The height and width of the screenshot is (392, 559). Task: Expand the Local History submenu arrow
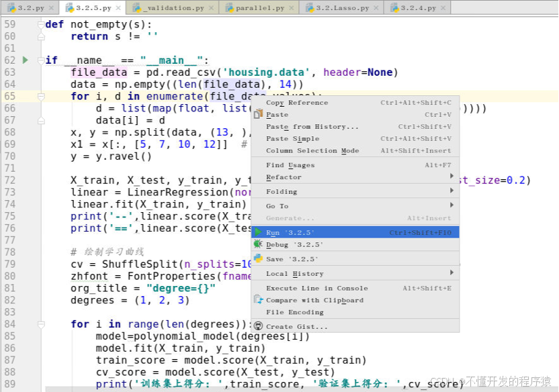(x=451, y=273)
